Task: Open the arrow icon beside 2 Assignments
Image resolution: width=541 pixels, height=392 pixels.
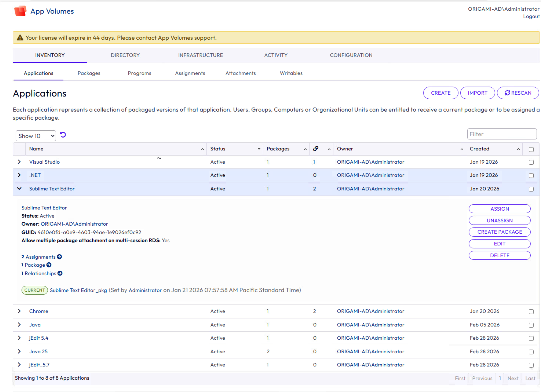Action: coord(59,257)
